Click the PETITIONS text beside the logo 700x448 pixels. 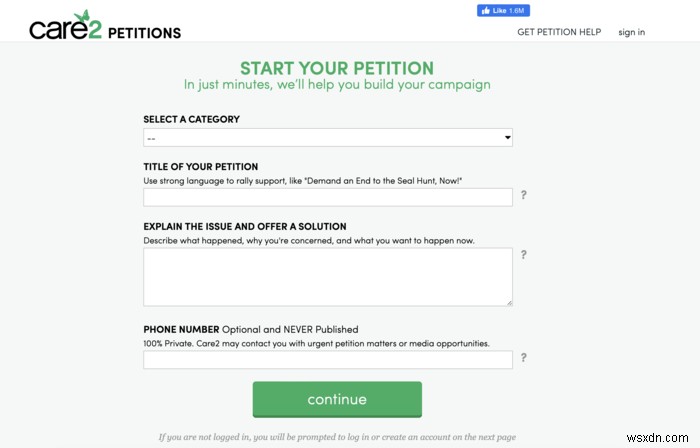(144, 32)
